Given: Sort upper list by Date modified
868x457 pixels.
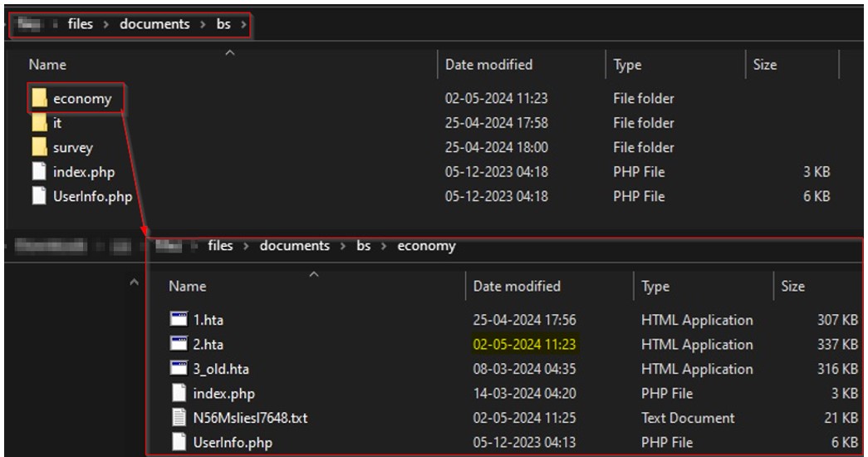Looking at the screenshot, I should [488, 65].
